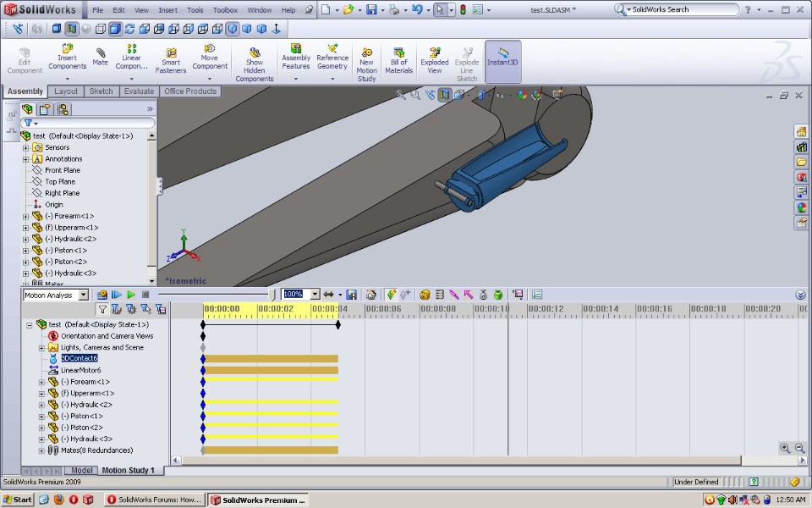This screenshot has width=812, height=508.
Task: Click the Save Animation icon
Action: tap(352, 295)
